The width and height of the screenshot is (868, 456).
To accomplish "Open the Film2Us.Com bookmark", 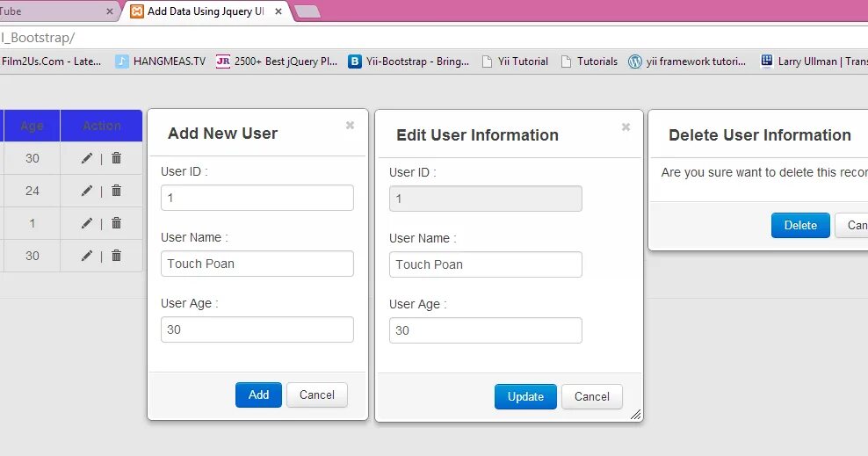I will (51, 62).
